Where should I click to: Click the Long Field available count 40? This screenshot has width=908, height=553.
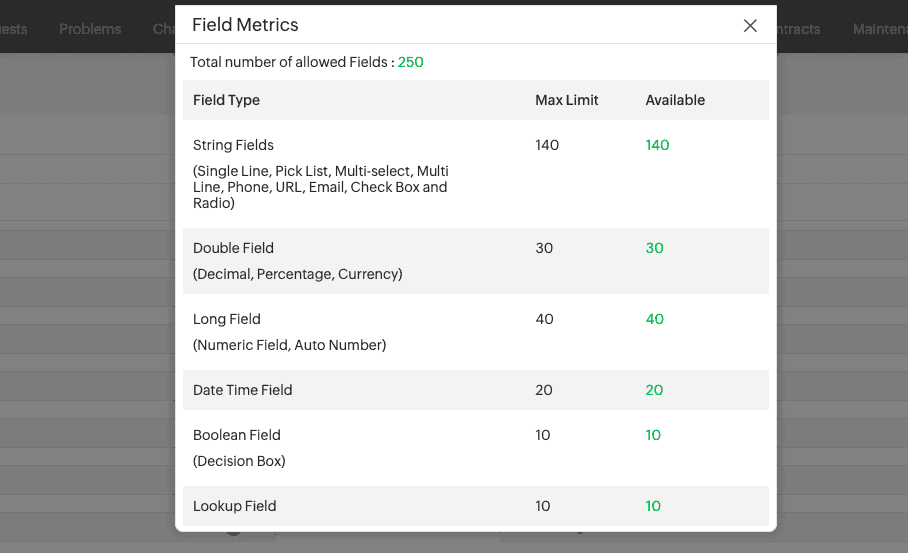[x=655, y=319]
